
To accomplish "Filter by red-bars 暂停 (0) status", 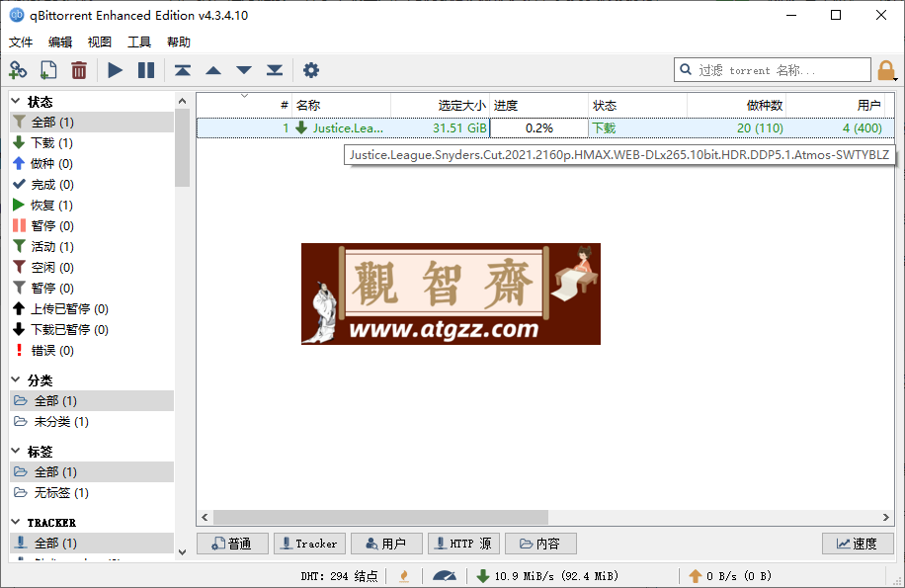I will coord(92,225).
